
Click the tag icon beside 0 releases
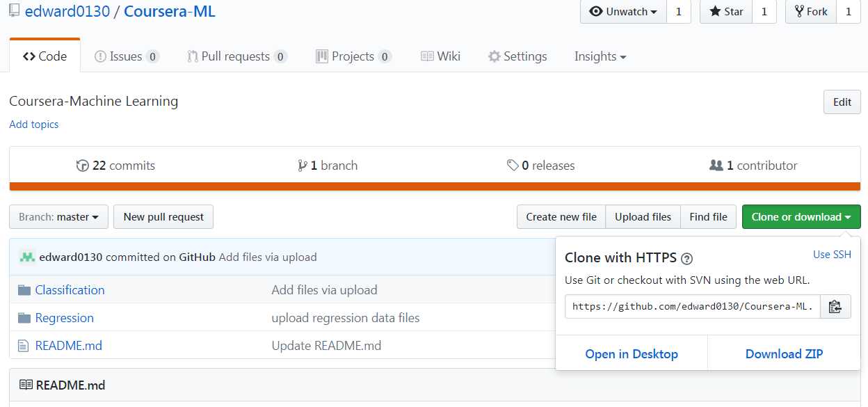click(513, 166)
